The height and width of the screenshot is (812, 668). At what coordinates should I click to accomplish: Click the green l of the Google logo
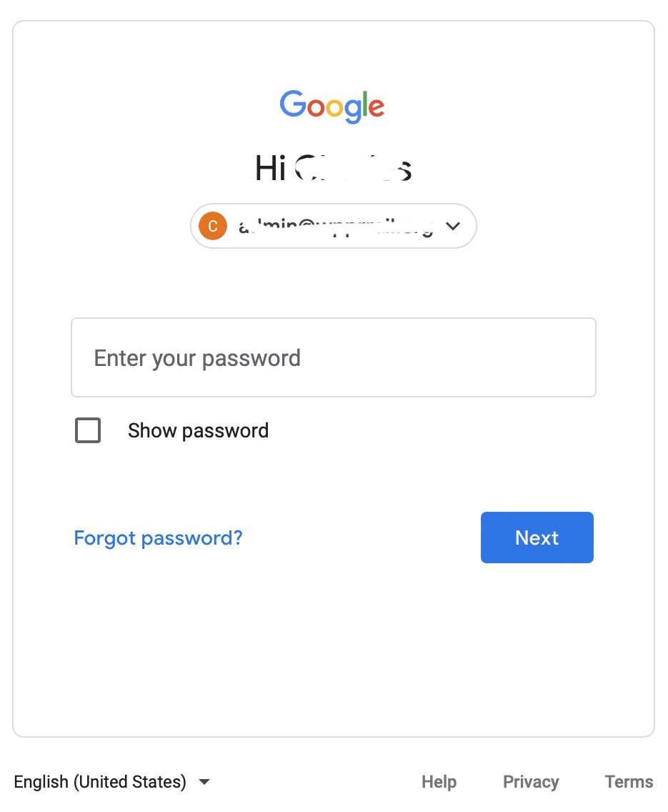pos(364,104)
